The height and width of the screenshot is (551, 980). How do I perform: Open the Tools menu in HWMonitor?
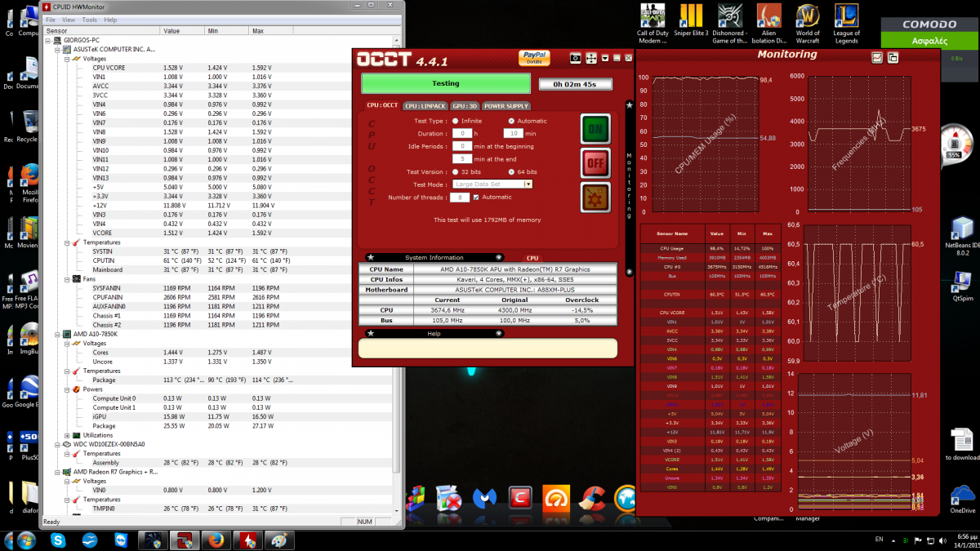(90, 20)
